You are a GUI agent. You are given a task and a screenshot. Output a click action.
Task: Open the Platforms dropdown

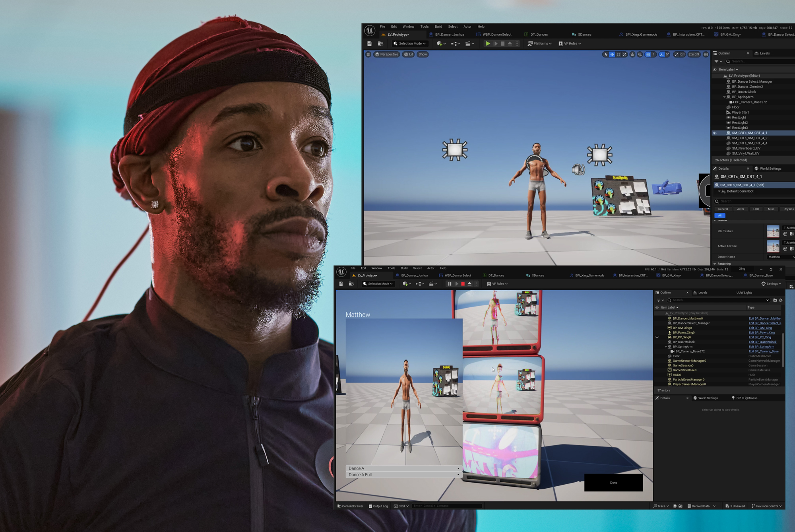pyautogui.click(x=539, y=44)
